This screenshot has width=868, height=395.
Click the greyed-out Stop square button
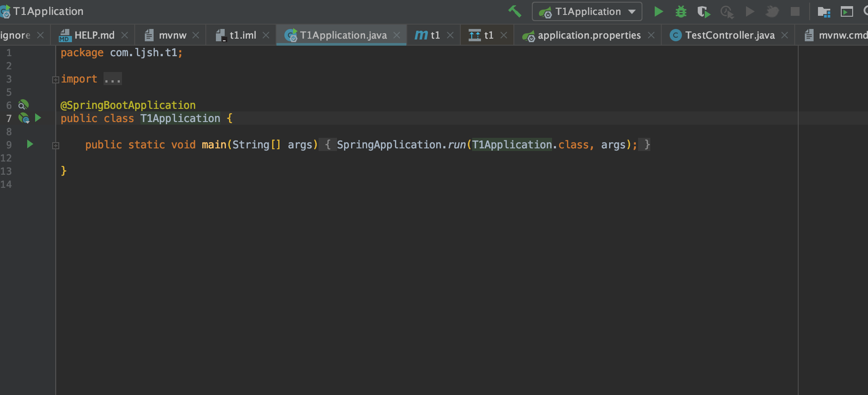795,11
